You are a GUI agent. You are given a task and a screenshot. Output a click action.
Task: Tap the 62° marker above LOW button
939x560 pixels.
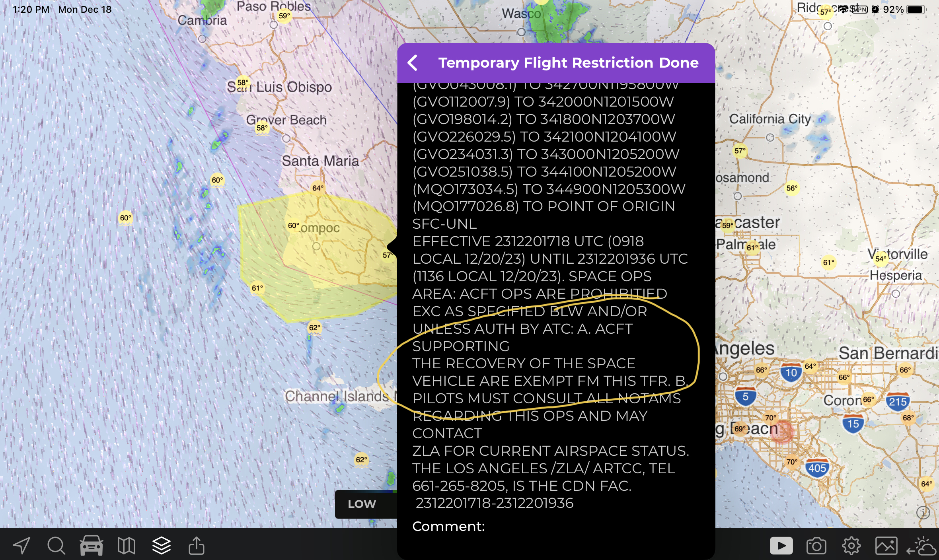(x=361, y=460)
